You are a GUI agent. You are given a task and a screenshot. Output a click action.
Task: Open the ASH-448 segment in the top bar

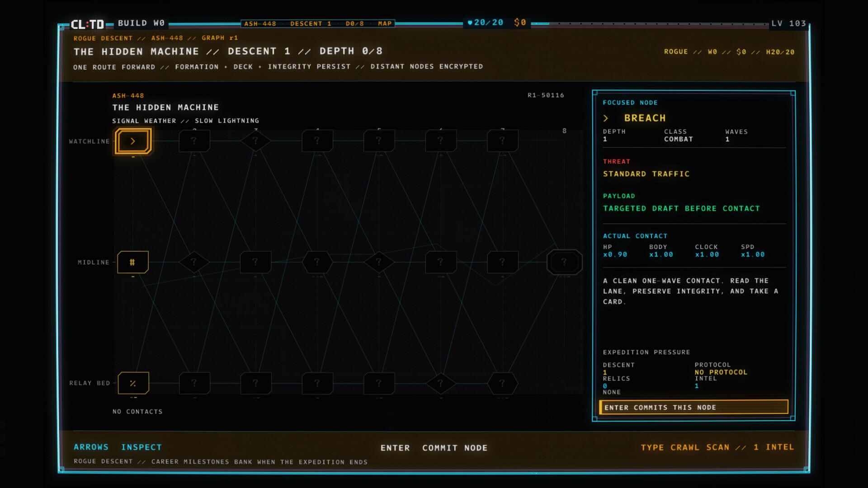(x=260, y=23)
